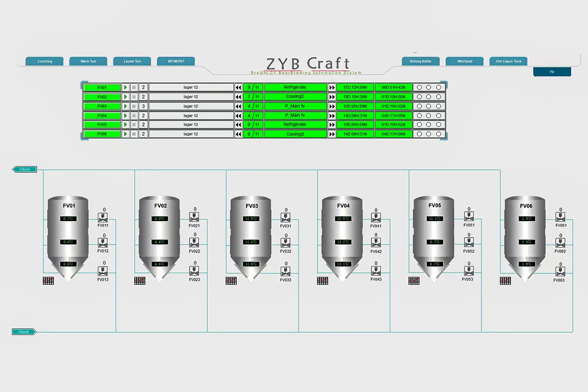Click the 13.2°C reading on FV04 tank
This screenshot has width=588, height=392.
[342, 242]
